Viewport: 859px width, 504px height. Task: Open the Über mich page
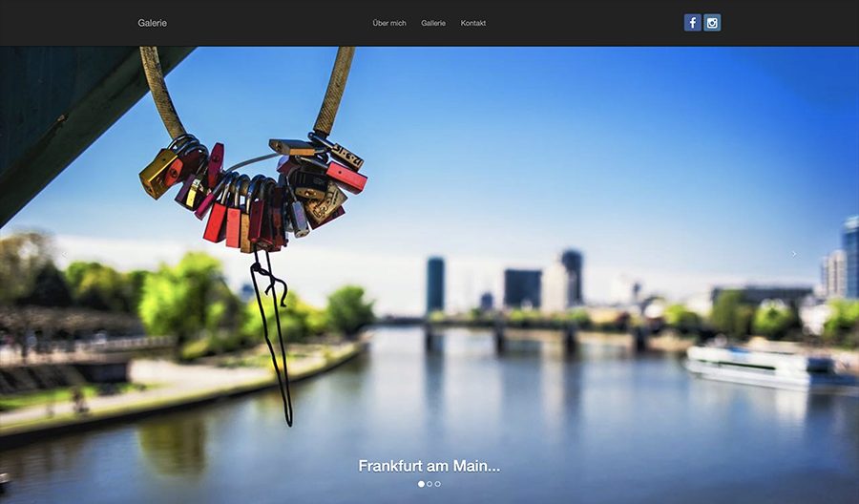[389, 23]
